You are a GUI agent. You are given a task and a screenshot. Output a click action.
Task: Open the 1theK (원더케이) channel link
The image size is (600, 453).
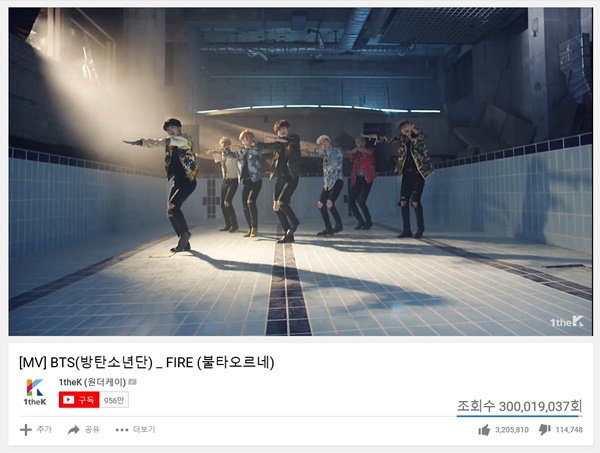(x=92, y=382)
